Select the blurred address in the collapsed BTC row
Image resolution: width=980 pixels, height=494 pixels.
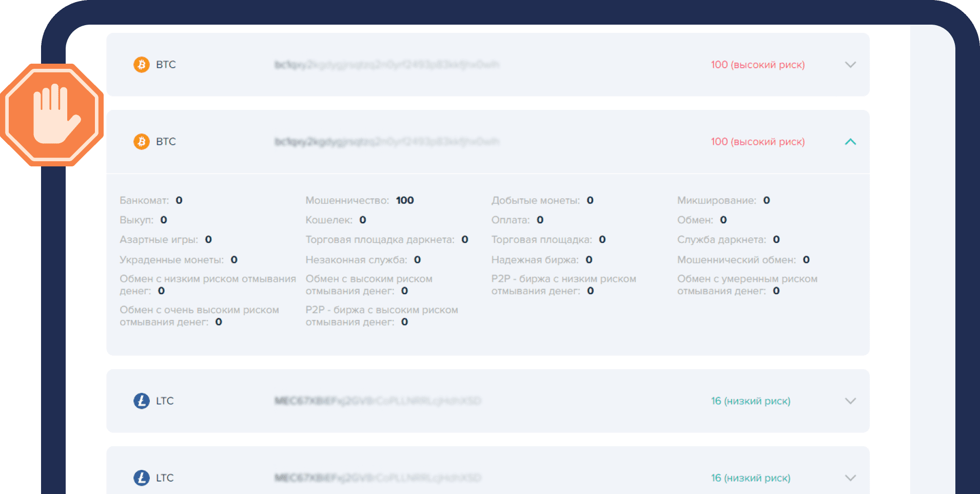387,65
